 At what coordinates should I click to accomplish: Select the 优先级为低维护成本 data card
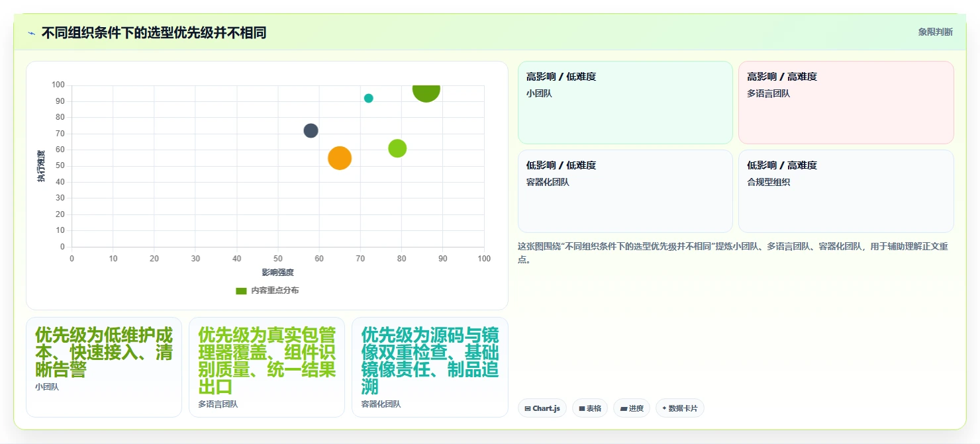coord(104,367)
